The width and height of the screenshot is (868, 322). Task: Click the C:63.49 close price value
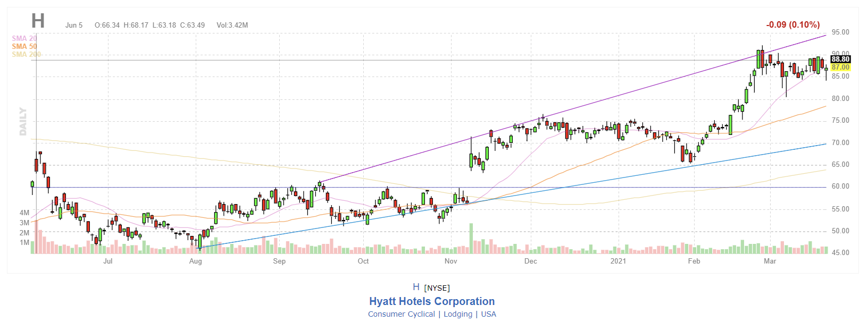pos(192,25)
